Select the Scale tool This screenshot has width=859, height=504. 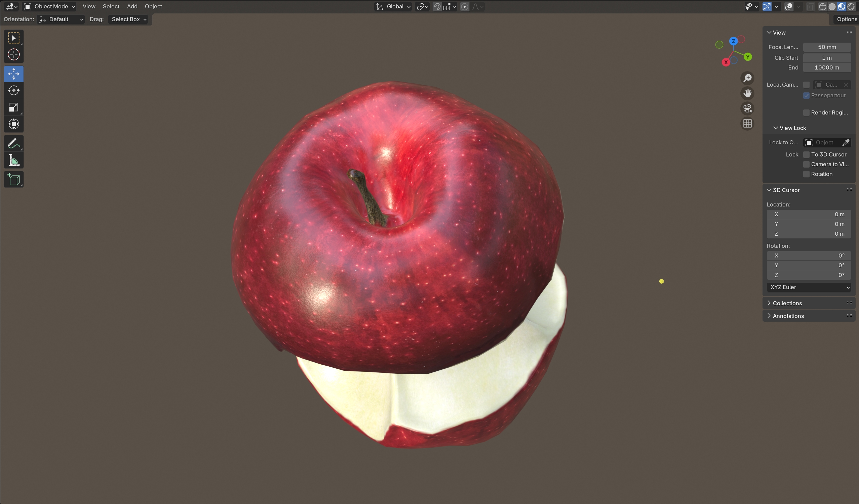point(14,107)
